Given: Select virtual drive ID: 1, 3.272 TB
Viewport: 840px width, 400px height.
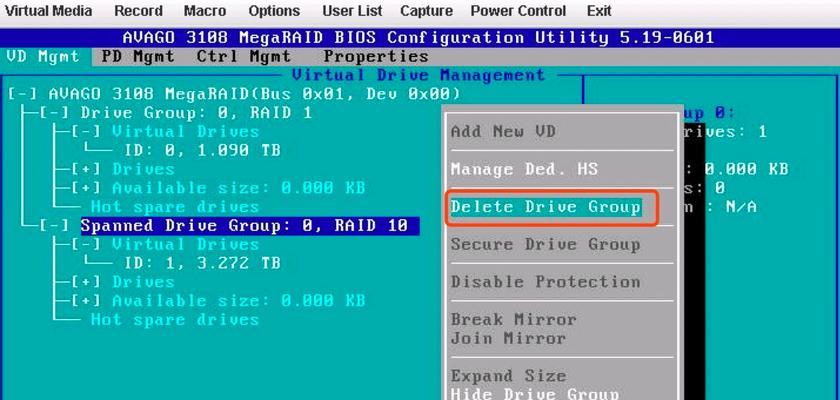Looking at the screenshot, I should pos(202,263).
